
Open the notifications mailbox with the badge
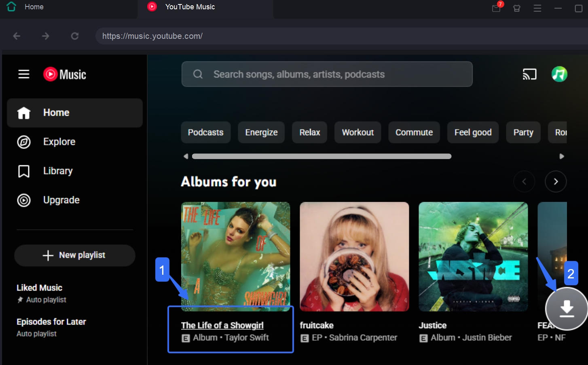[496, 8]
